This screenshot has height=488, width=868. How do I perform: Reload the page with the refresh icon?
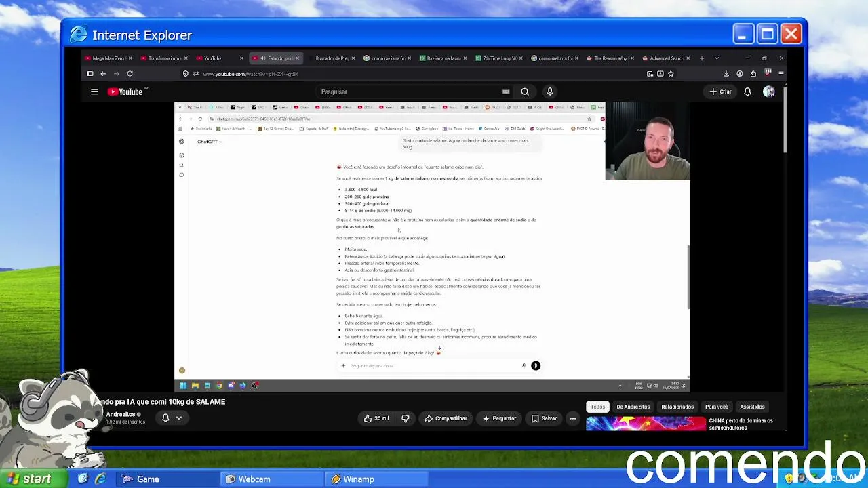tap(130, 73)
